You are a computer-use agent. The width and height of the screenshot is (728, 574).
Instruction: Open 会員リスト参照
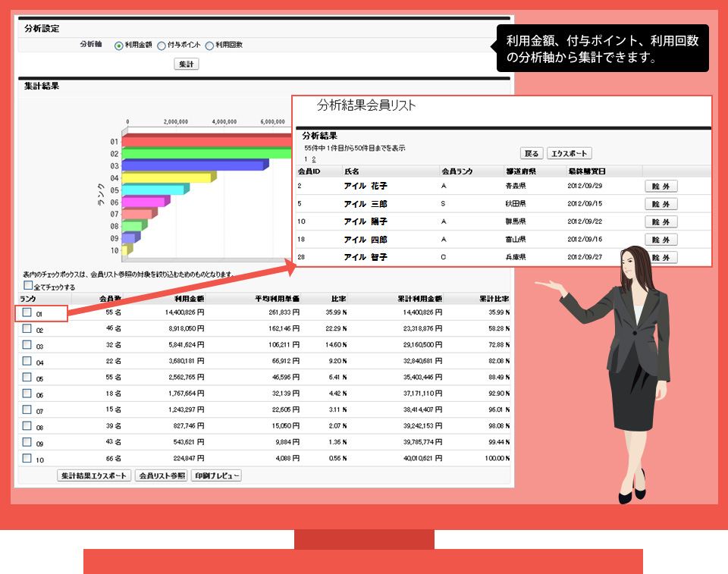(x=162, y=475)
